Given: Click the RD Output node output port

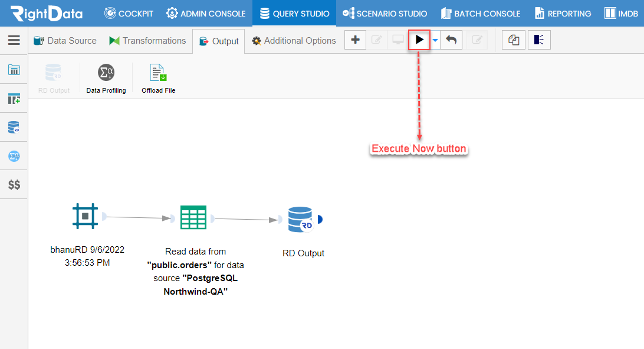Looking at the screenshot, I should point(320,220).
